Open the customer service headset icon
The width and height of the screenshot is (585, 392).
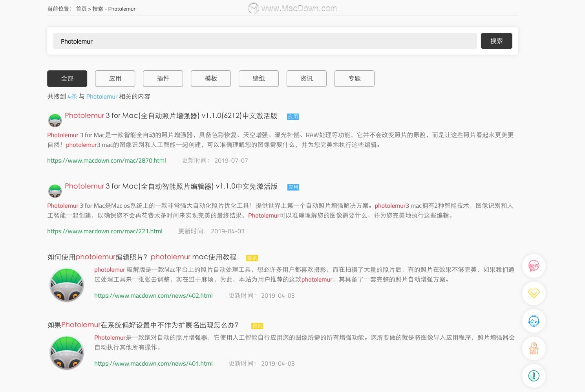coord(534,321)
